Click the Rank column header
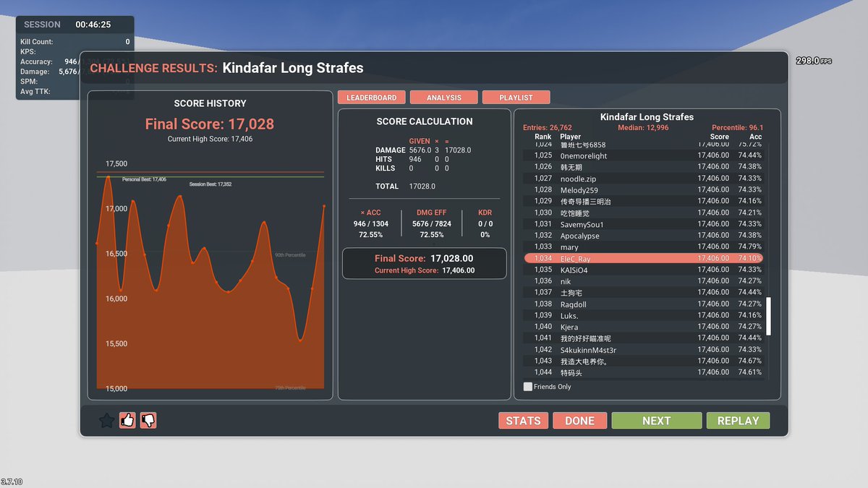Image resolution: width=868 pixels, height=488 pixels. tap(542, 137)
